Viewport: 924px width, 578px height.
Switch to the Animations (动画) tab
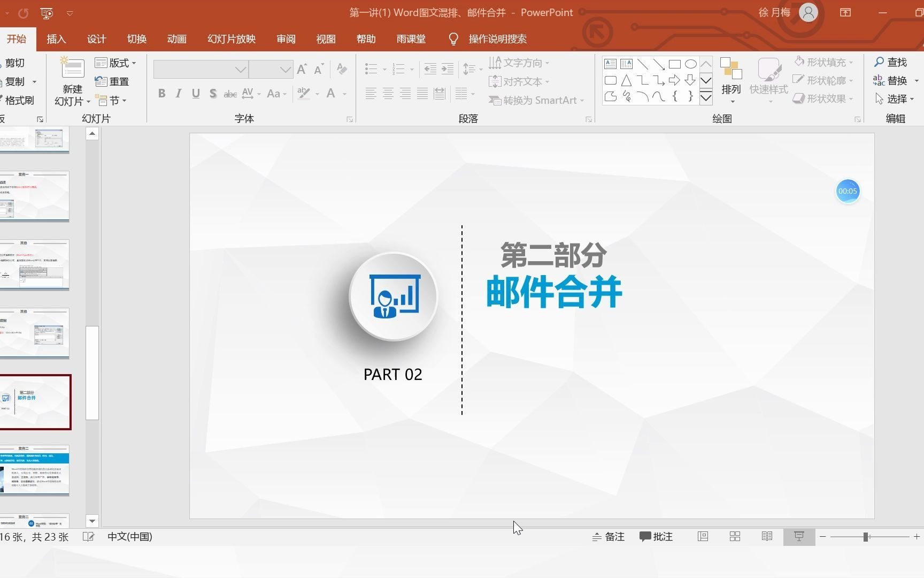coord(176,39)
